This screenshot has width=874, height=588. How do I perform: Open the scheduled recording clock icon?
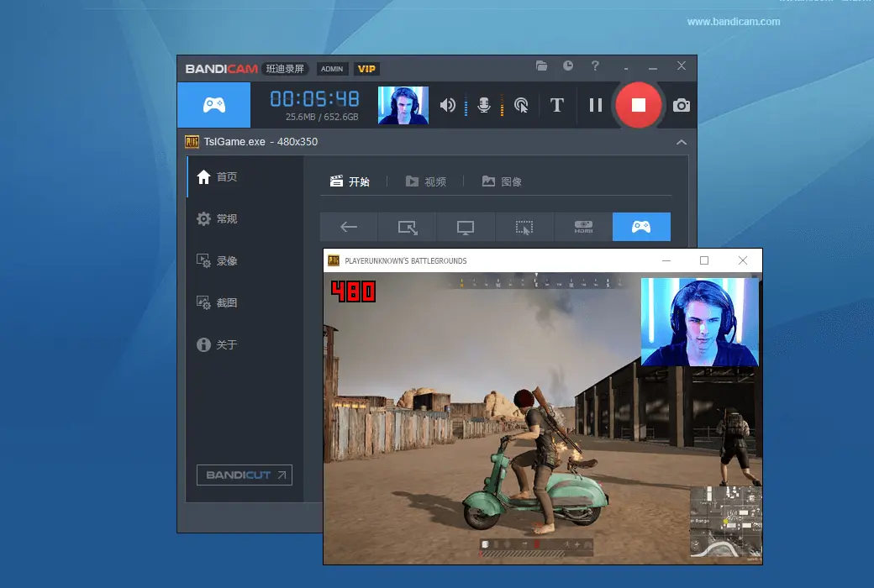[568, 66]
